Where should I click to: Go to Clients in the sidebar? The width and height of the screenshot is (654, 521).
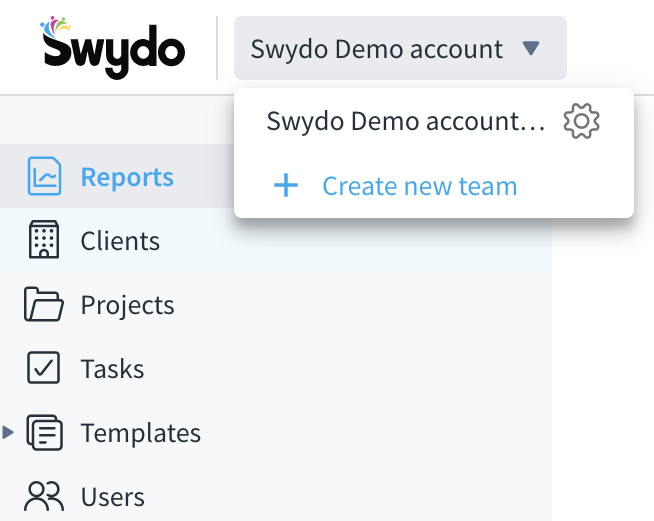tap(120, 241)
